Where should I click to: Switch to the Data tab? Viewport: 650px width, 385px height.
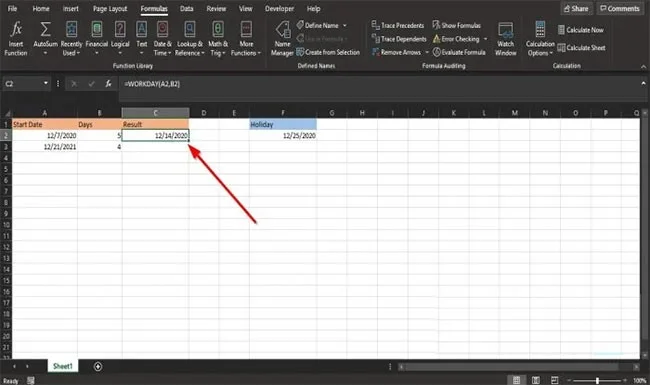pyautogui.click(x=187, y=8)
